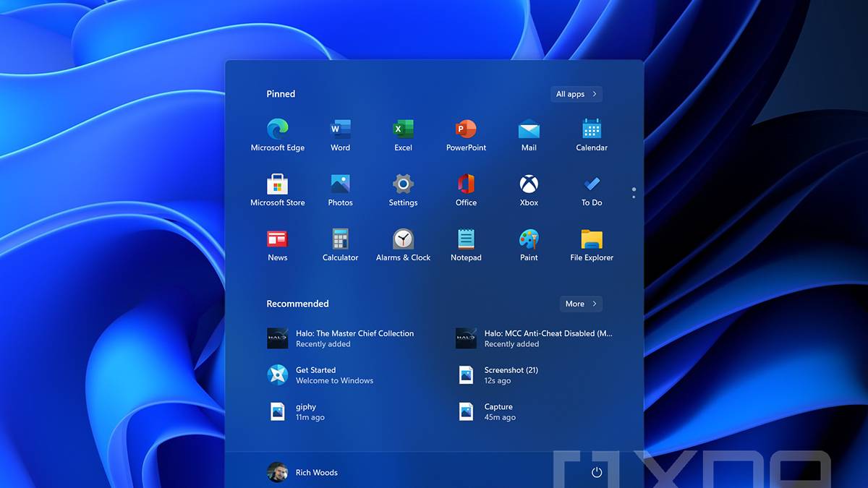Viewport: 868px width, 488px height.
Task: Open the Mail app icon
Action: point(529,135)
